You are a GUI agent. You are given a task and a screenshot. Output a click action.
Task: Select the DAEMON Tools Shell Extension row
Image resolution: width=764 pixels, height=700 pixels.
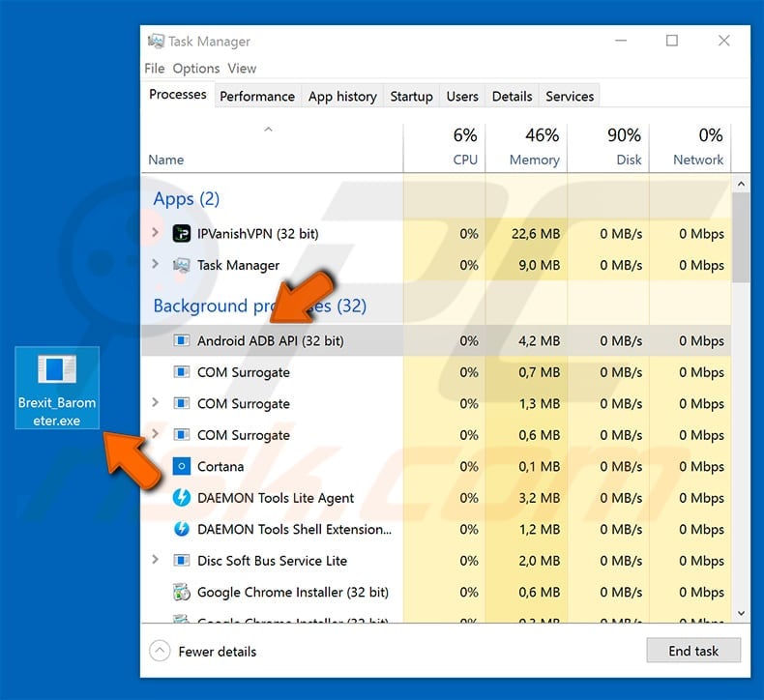(x=436, y=529)
